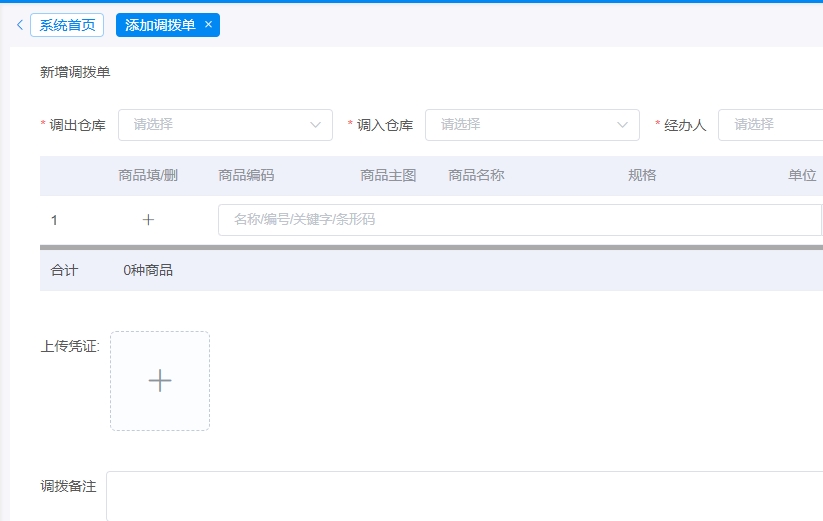Expand the 调入仓库 selector

click(532, 125)
